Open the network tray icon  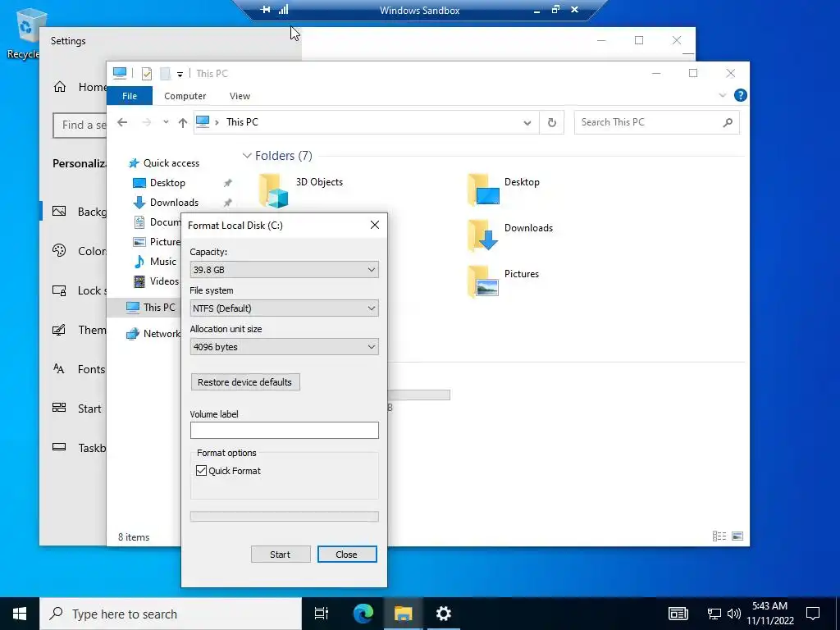click(714, 614)
